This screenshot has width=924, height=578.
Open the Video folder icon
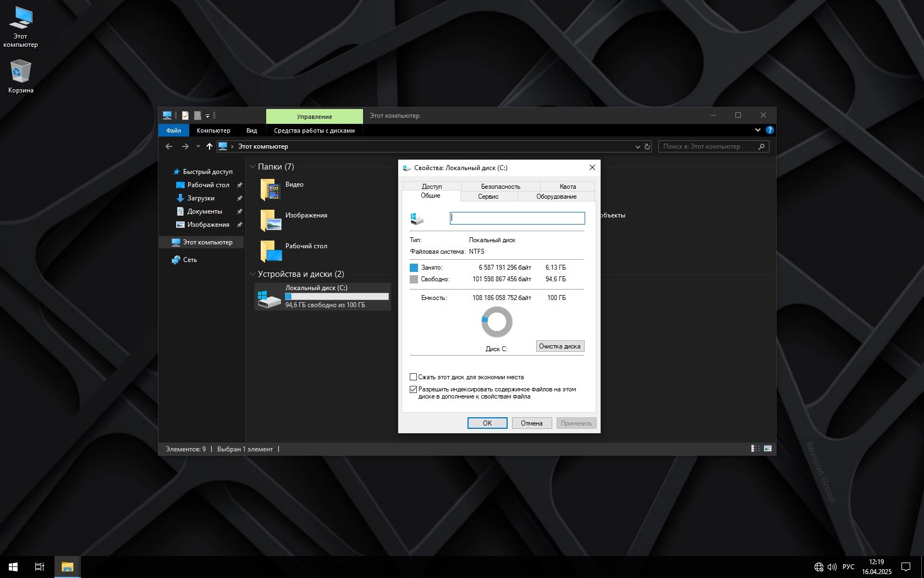pyautogui.click(x=271, y=189)
